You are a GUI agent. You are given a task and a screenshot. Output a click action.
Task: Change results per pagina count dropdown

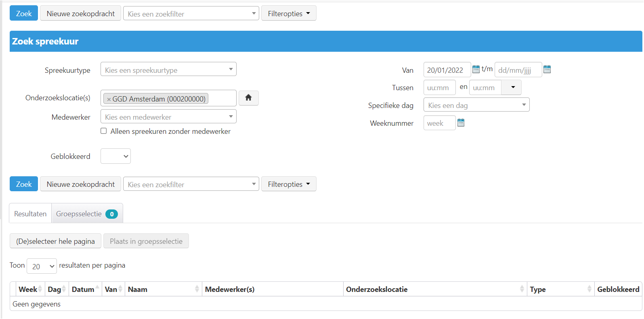point(42,266)
